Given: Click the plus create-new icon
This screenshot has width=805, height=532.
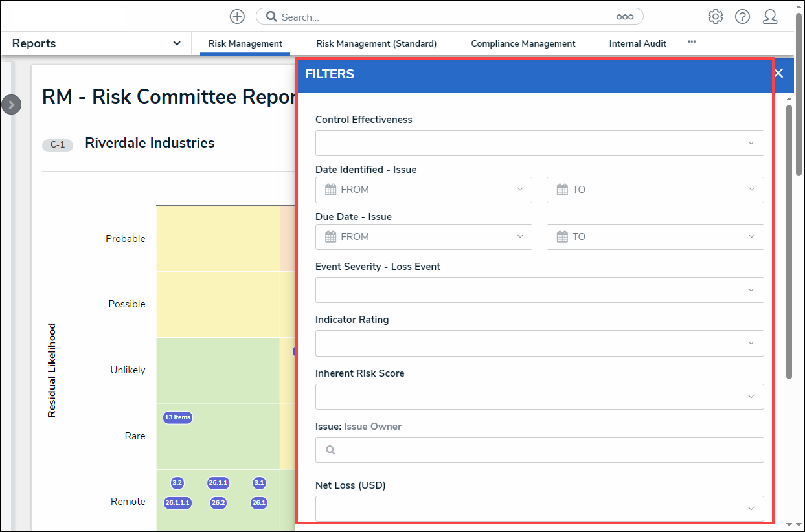Looking at the screenshot, I should (x=238, y=17).
